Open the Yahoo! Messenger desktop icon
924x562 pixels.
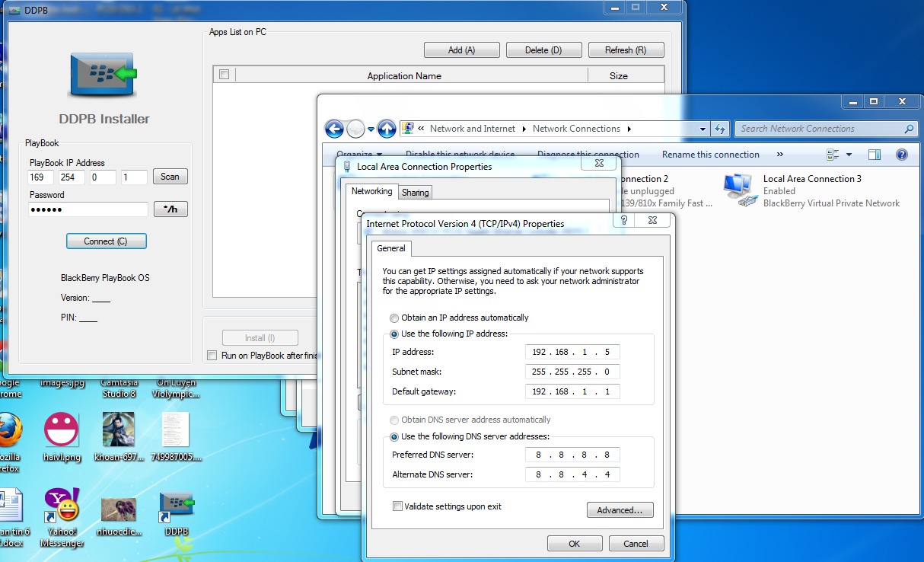coord(62,506)
